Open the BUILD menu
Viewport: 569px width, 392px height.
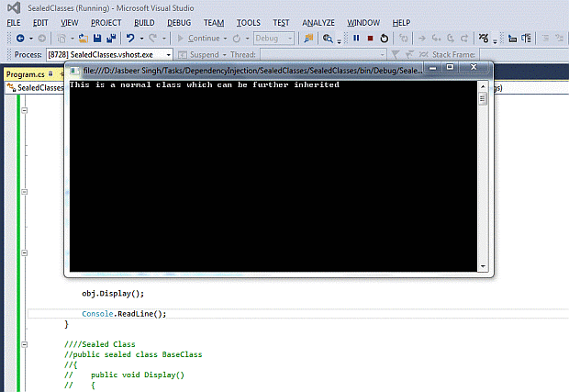pyautogui.click(x=144, y=23)
